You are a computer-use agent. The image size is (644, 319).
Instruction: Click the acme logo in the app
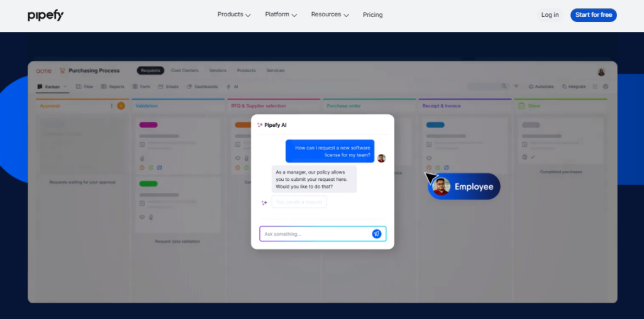tap(44, 70)
